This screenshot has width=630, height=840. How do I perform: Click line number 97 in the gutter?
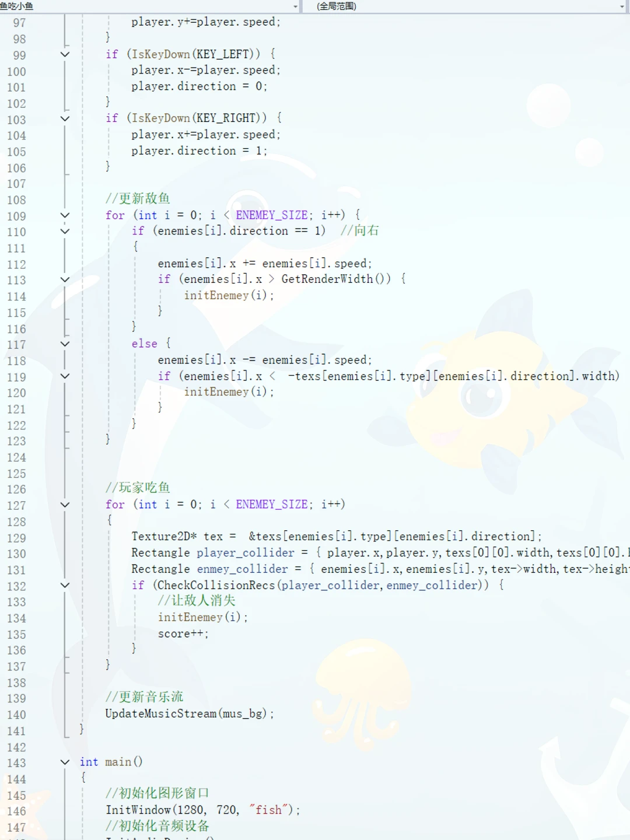(19, 23)
